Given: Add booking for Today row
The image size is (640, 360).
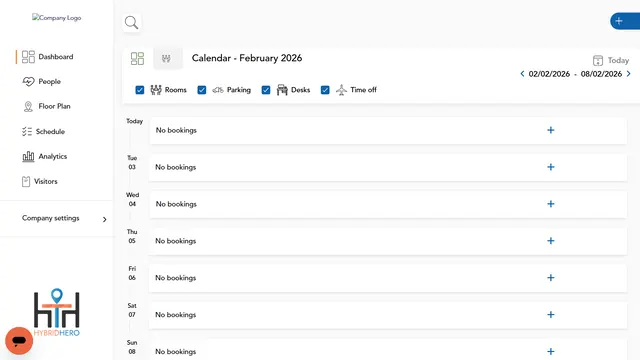Looking at the screenshot, I should [551, 130].
